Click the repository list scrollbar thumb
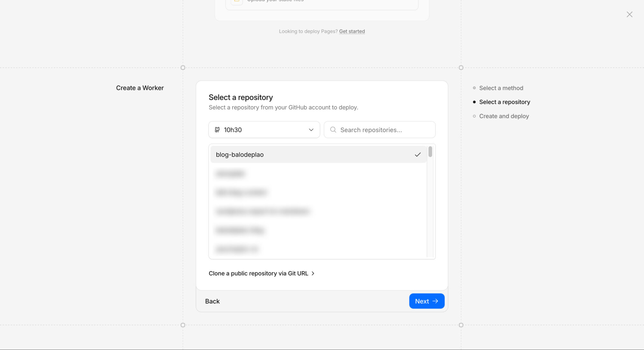 point(430,152)
